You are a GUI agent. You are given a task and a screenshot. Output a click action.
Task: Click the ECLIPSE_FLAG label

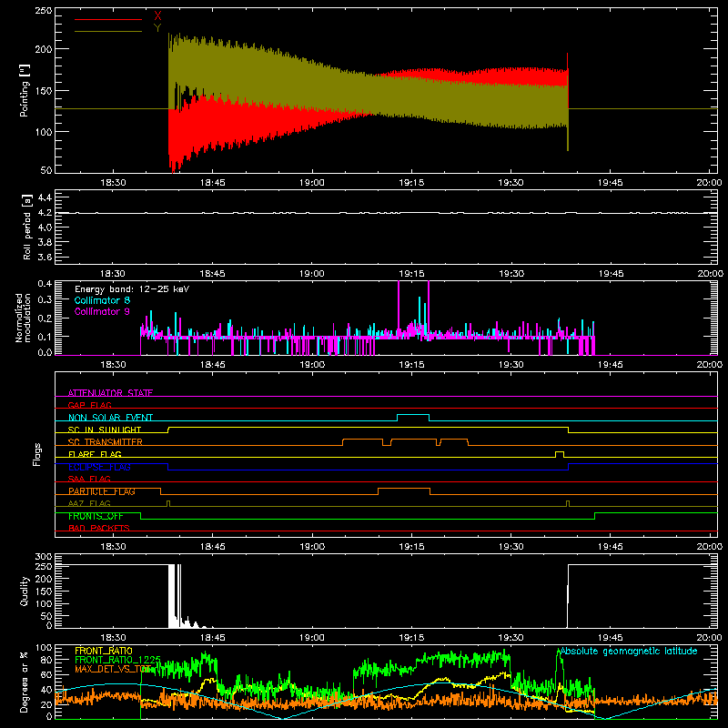[x=99, y=467]
